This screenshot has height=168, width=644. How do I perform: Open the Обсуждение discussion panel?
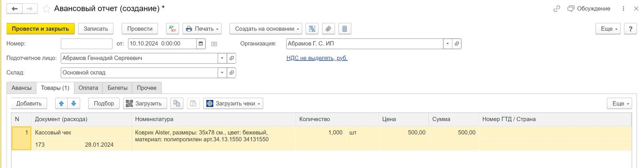[589, 9]
